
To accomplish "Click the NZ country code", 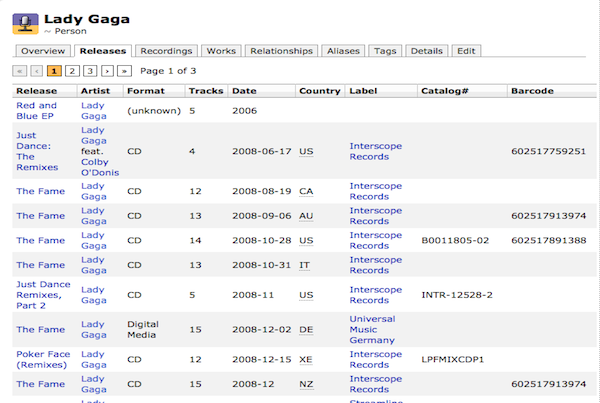I will [306, 384].
